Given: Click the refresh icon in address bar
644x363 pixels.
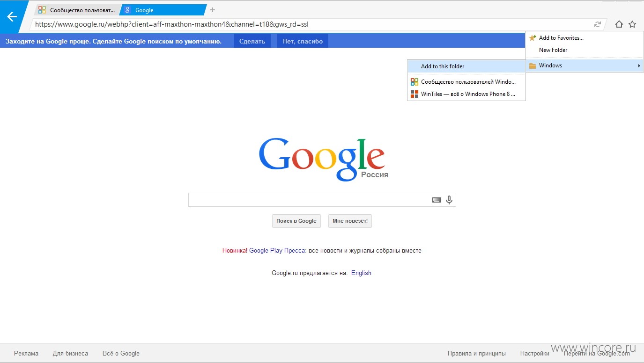Looking at the screenshot, I should [597, 24].
